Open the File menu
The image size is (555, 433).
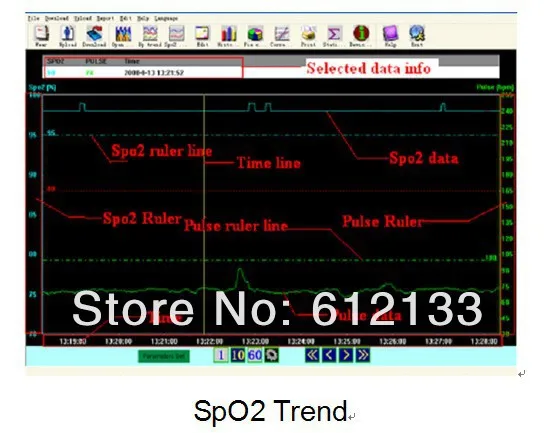[x=34, y=18]
